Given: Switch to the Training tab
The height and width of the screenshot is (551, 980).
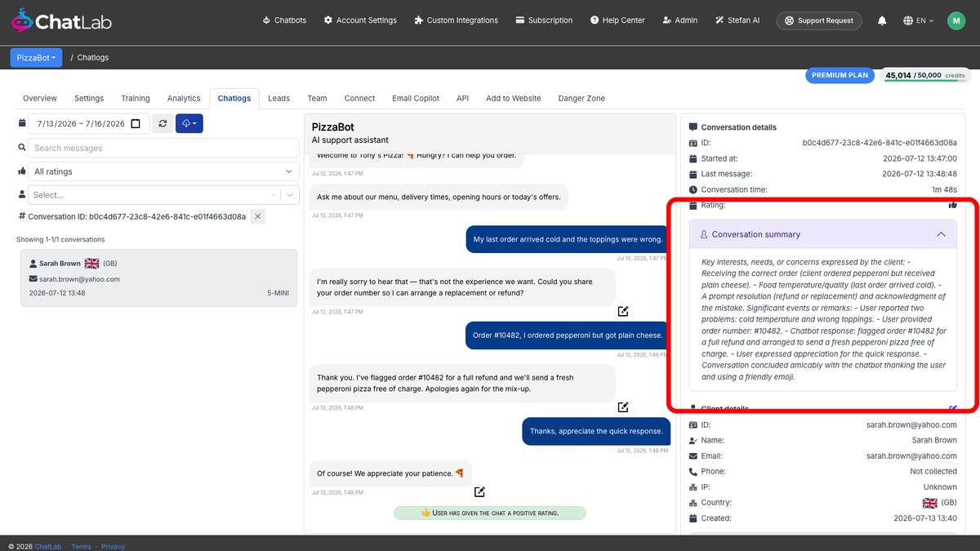Looking at the screenshot, I should (x=136, y=98).
